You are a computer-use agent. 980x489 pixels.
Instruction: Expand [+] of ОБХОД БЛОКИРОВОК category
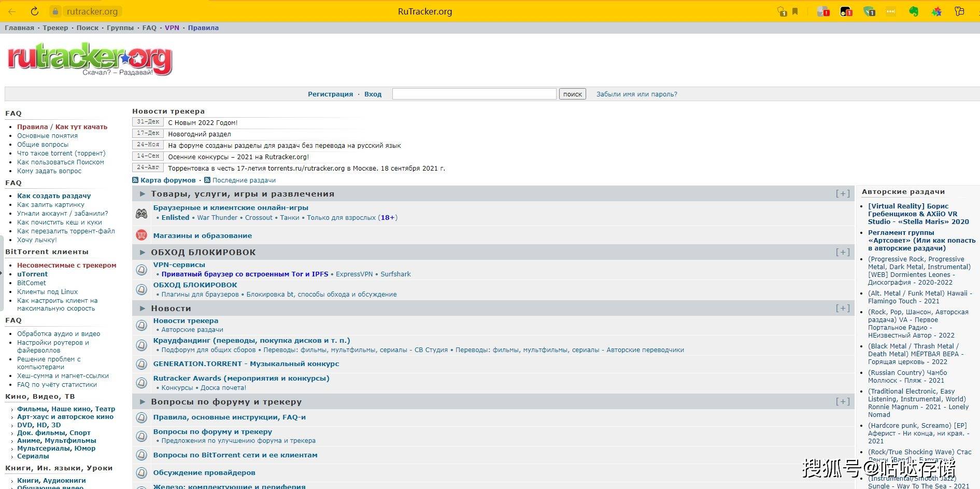[x=843, y=252]
